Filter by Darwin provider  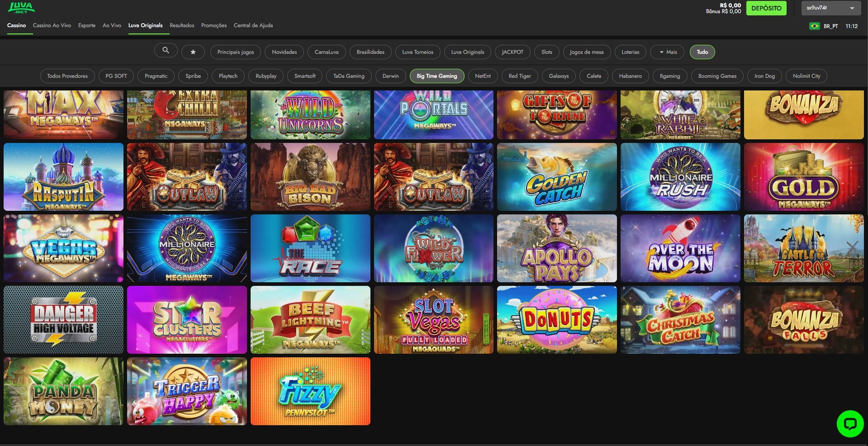tap(391, 76)
